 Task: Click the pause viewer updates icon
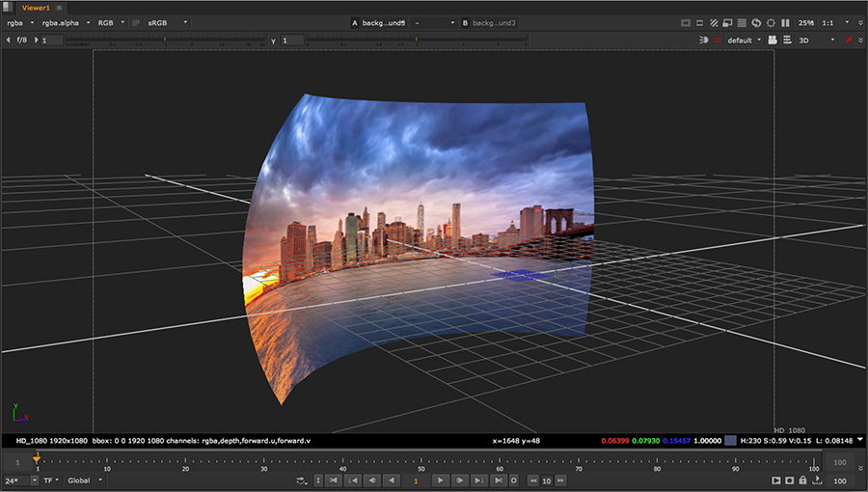(783, 22)
